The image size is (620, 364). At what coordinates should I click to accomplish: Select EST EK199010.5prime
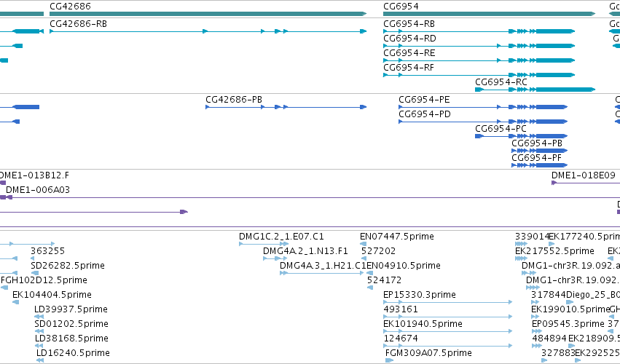[570, 309]
